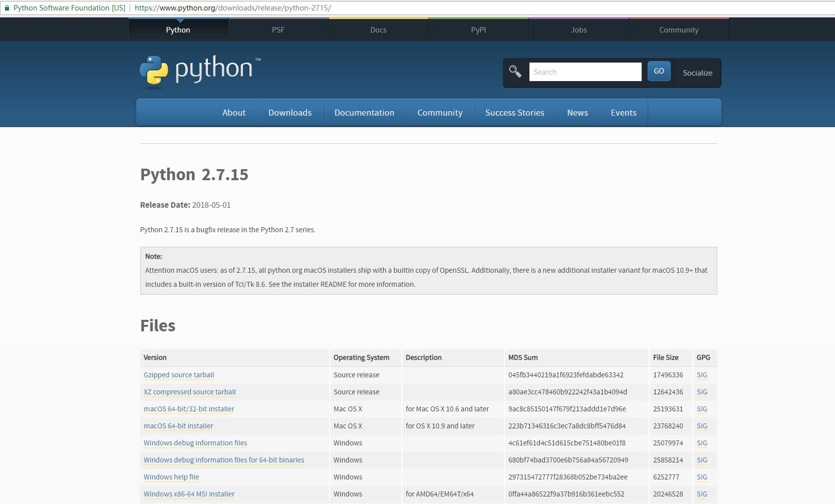Image resolution: width=835 pixels, height=504 pixels.
Task: Click the Files section heading
Action: (158, 326)
